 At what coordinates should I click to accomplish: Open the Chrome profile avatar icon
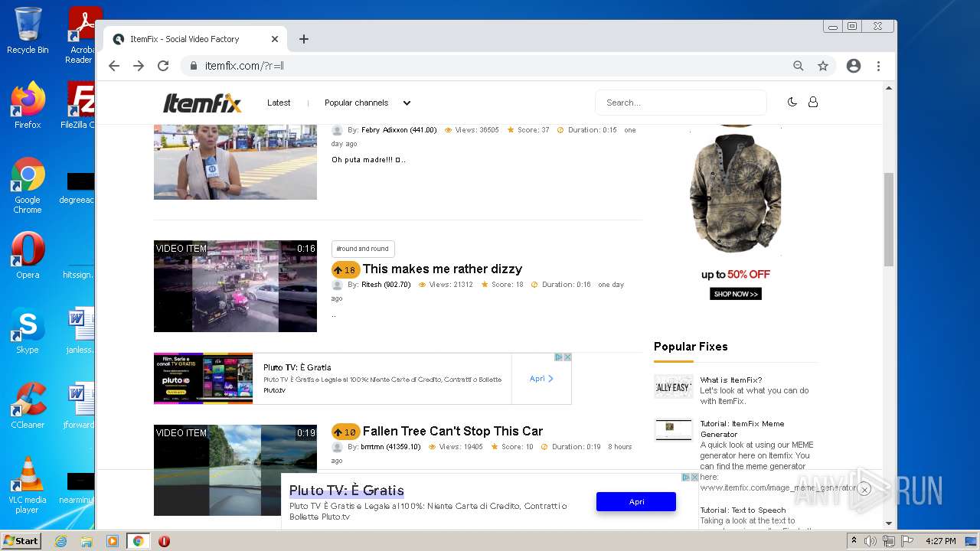point(854,66)
